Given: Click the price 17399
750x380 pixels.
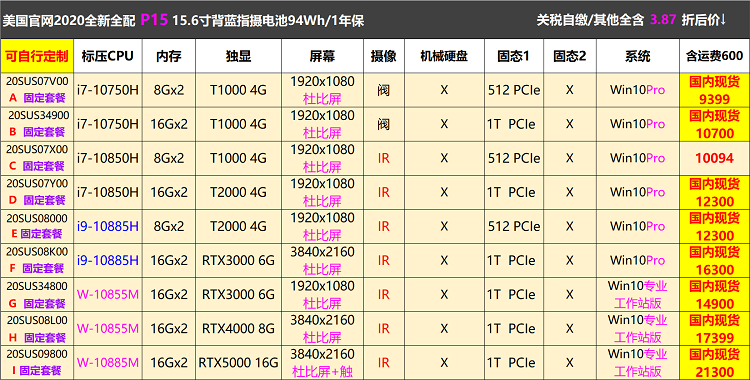Looking at the screenshot, I should click(715, 338).
